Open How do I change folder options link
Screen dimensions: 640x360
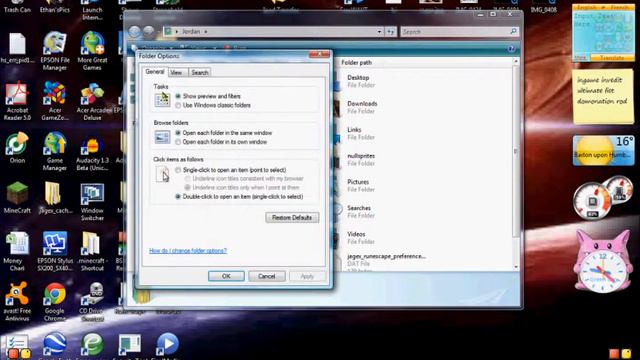tap(188, 251)
